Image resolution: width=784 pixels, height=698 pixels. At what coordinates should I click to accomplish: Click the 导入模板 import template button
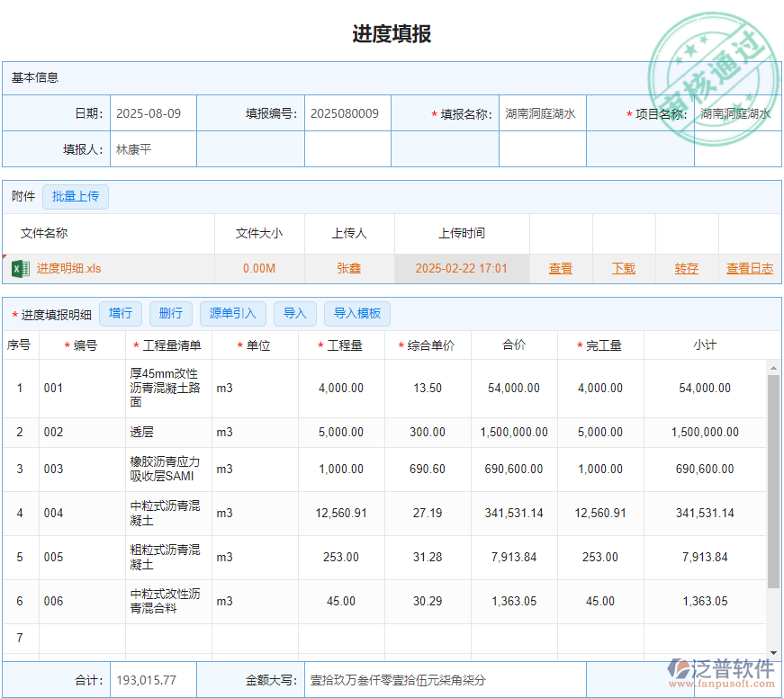(x=356, y=314)
